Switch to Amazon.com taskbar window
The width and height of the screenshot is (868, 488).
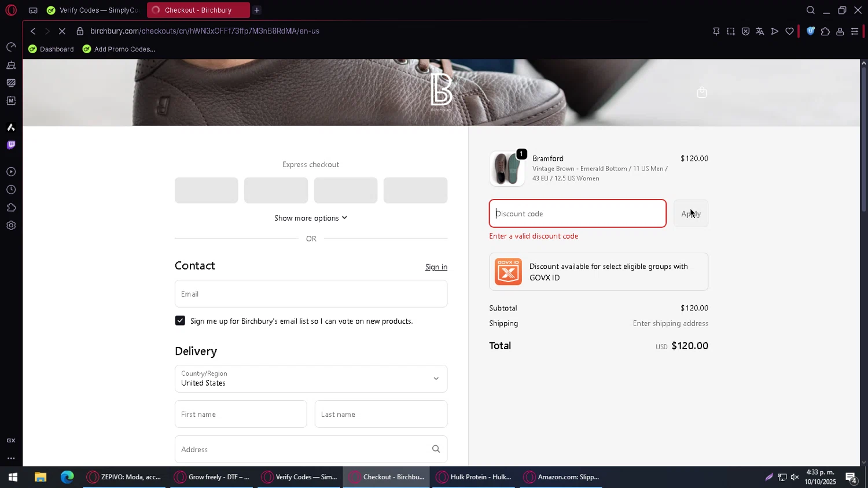tap(561, 477)
